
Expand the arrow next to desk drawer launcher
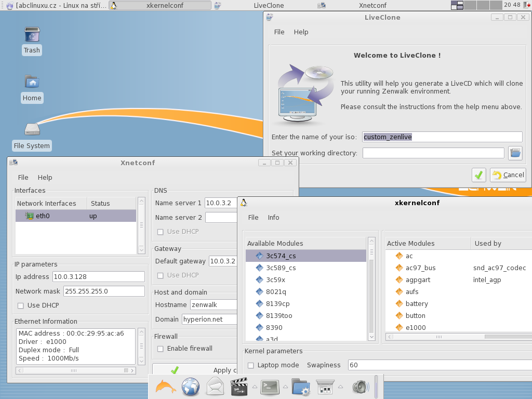(x=341, y=387)
